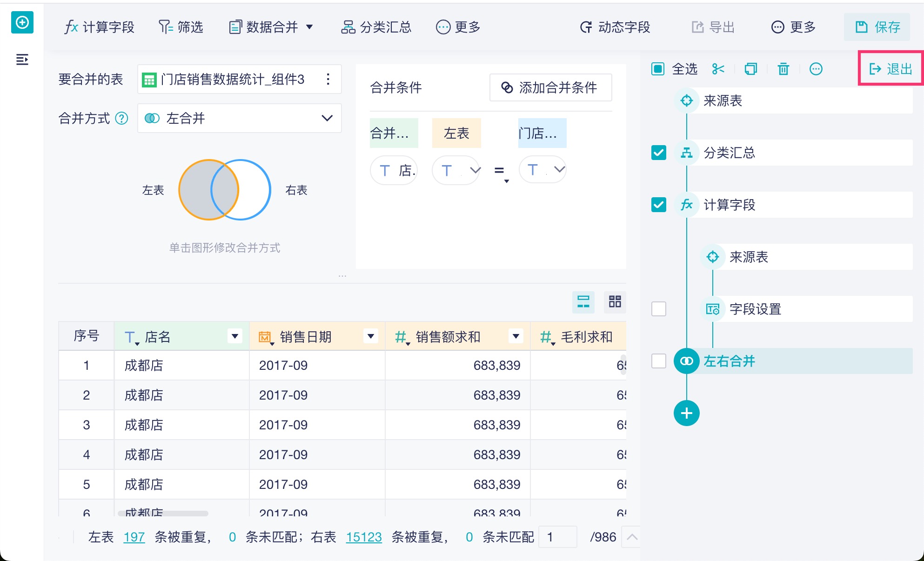
Task: Uncheck the 分类汇总 step checkbox
Action: pos(658,153)
